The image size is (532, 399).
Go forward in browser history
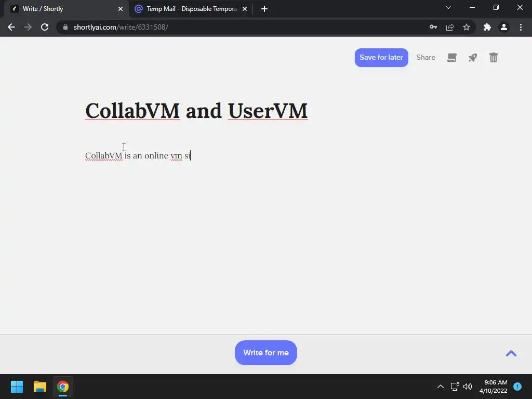point(28,27)
